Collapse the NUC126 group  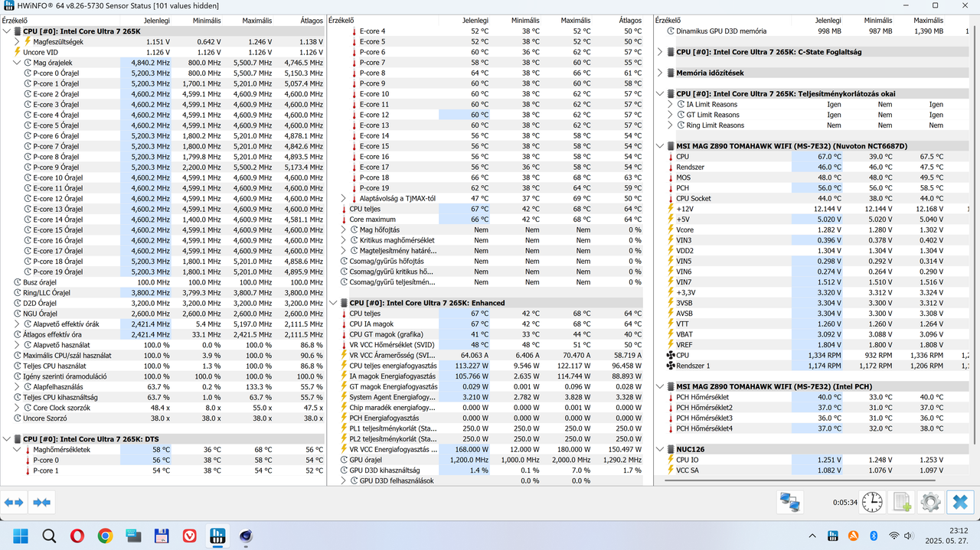click(x=661, y=449)
